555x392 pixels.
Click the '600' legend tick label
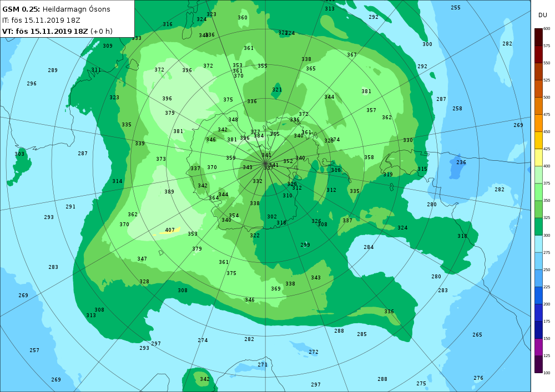click(x=547, y=29)
